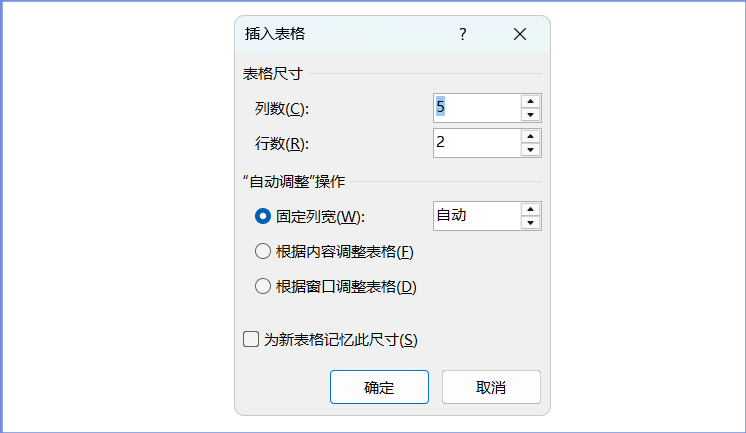This screenshot has height=433, width=746.
Task: Select the 固定列宽 radio button
Action: tap(264, 216)
